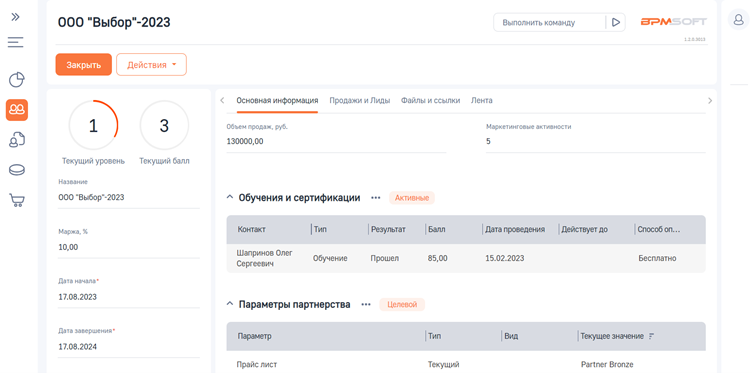Open options menu for Обучения и сертификации
Image resolution: width=752 pixels, height=373 pixels.
click(376, 198)
